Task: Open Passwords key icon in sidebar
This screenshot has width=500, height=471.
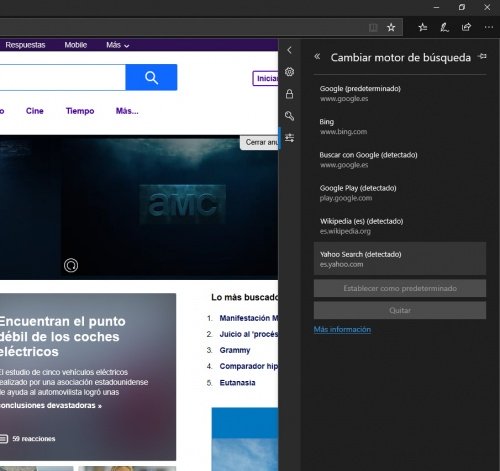Action: click(289, 116)
